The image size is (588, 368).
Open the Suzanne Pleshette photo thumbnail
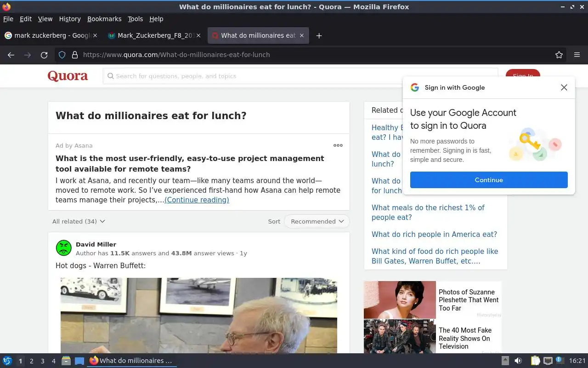pyautogui.click(x=400, y=300)
